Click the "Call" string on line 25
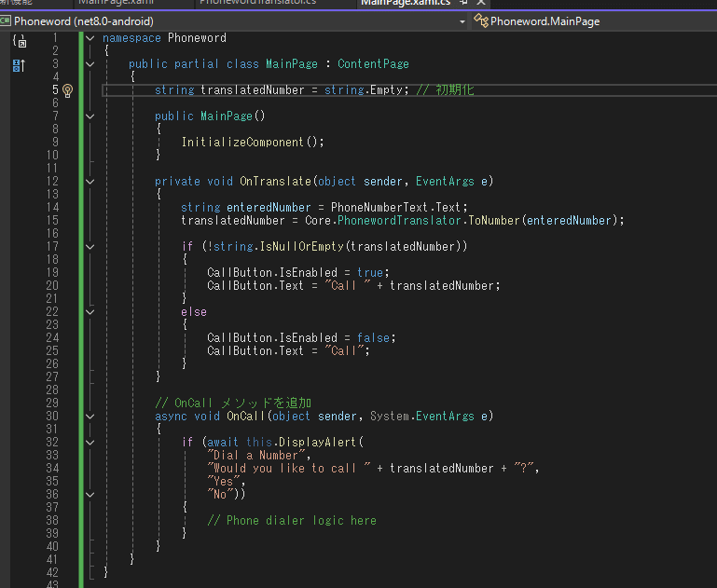The height and width of the screenshot is (588, 717). [x=344, y=351]
